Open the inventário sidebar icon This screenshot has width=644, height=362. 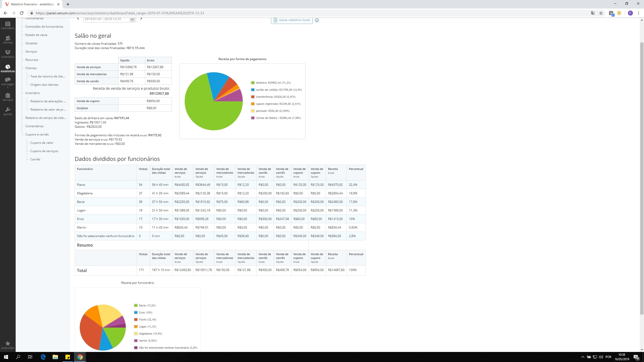[x=8, y=54]
